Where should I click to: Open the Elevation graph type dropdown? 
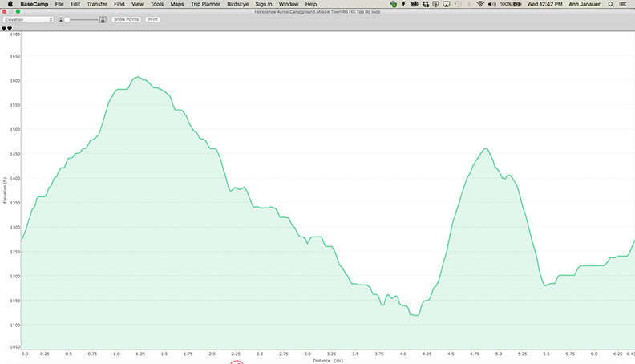click(x=29, y=18)
